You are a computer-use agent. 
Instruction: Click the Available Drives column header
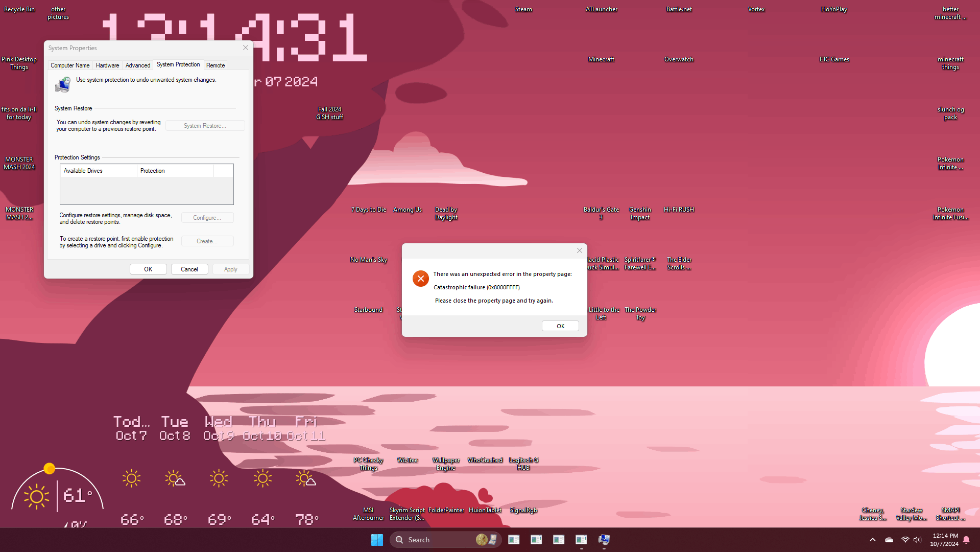click(x=99, y=171)
